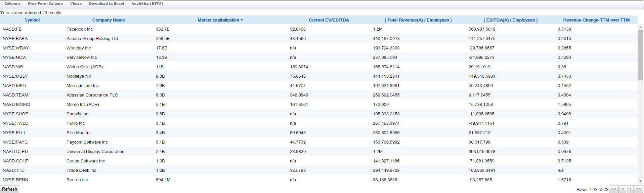Viewport: 644px width, 193px height.
Task: Select symbol NYSE:PAYC
Action: tap(15, 142)
